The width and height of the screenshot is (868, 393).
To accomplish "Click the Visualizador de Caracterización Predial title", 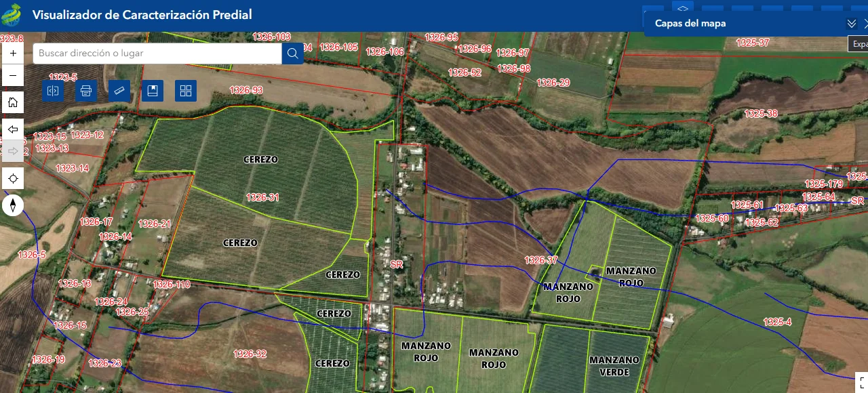I will [x=142, y=15].
